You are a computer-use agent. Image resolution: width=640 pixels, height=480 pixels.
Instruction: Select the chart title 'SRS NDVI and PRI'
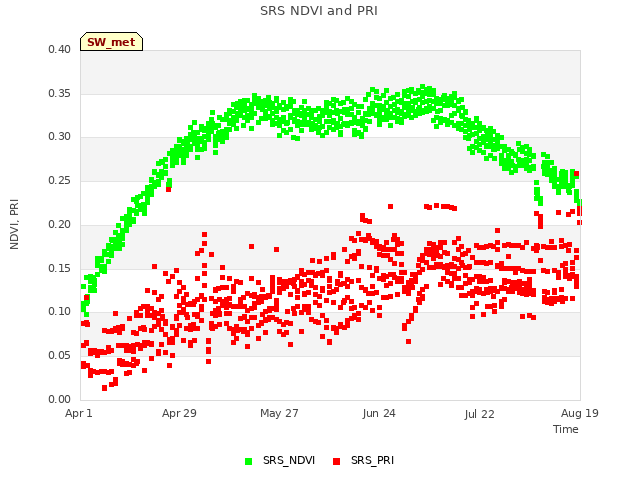pyautogui.click(x=319, y=11)
